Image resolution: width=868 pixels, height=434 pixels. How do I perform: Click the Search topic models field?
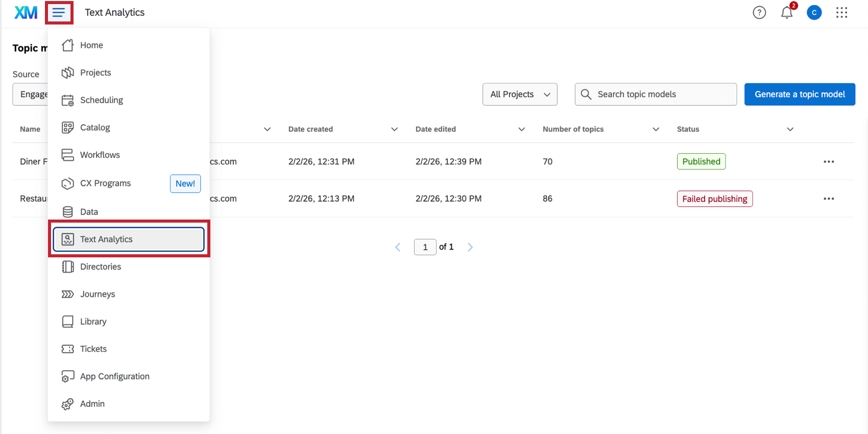(x=664, y=94)
